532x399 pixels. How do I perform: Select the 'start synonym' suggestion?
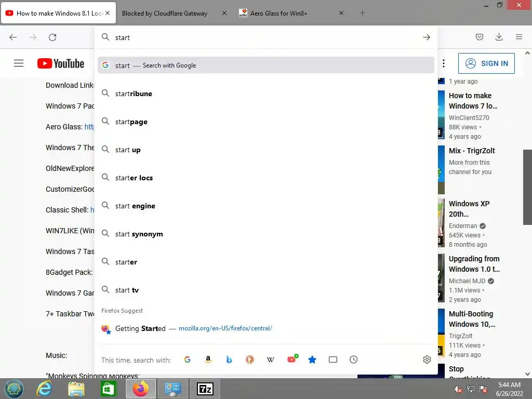tap(266, 234)
